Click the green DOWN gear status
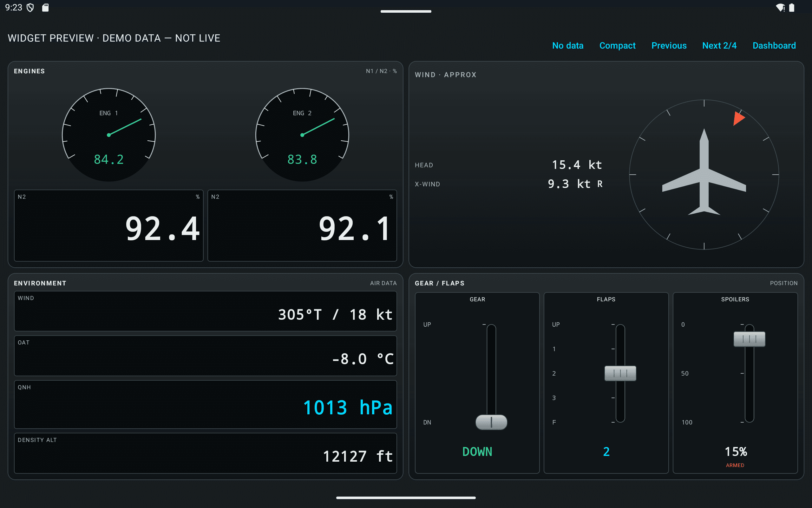 click(x=477, y=451)
